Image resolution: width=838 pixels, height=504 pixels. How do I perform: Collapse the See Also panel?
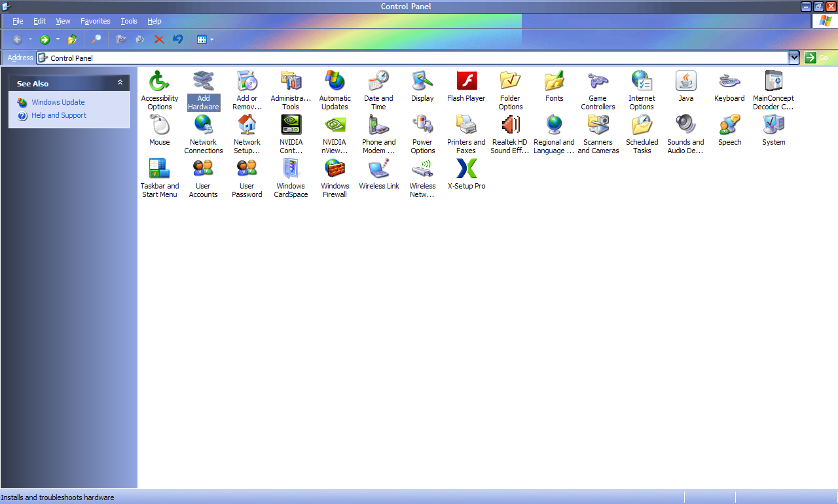120,82
